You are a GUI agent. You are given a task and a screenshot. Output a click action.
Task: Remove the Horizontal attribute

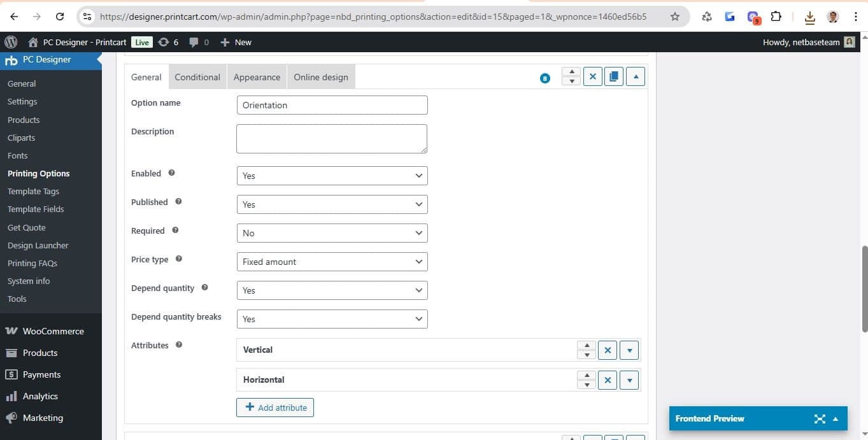[608, 380]
